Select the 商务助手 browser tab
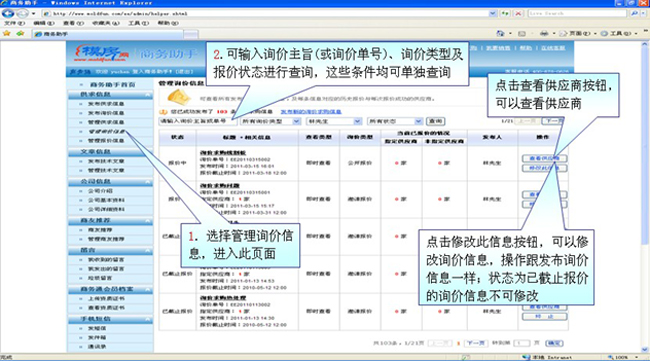Screen dimensions: 650x361 [x=108, y=34]
